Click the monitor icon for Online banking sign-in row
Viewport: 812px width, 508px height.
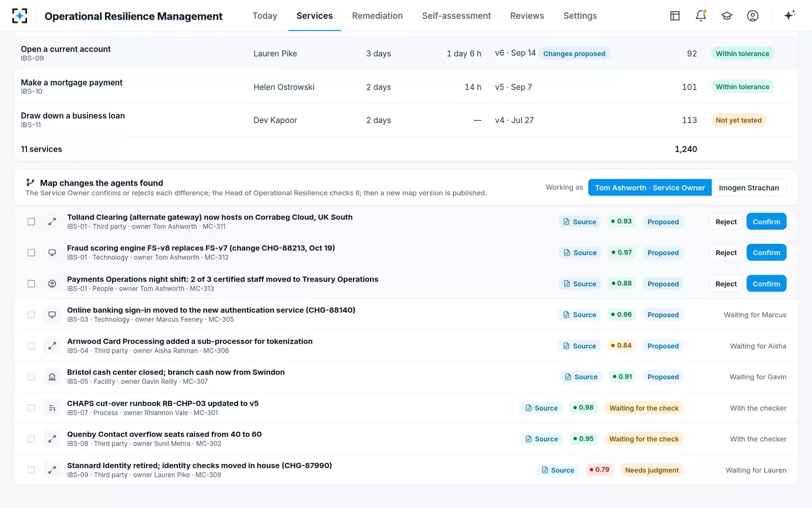point(52,315)
